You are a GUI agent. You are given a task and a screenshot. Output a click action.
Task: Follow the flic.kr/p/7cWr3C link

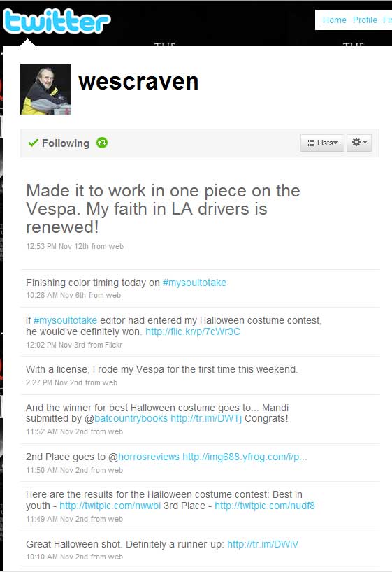193,331
